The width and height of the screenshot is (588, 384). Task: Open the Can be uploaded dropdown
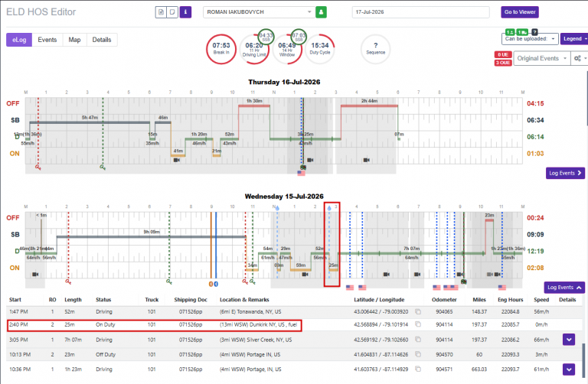coord(530,39)
